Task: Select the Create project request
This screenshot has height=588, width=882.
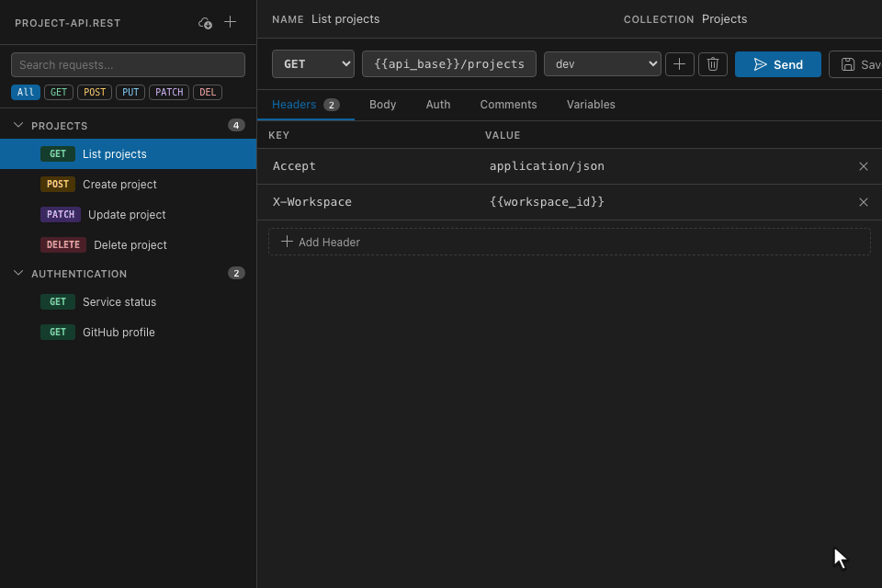Action: (x=129, y=185)
